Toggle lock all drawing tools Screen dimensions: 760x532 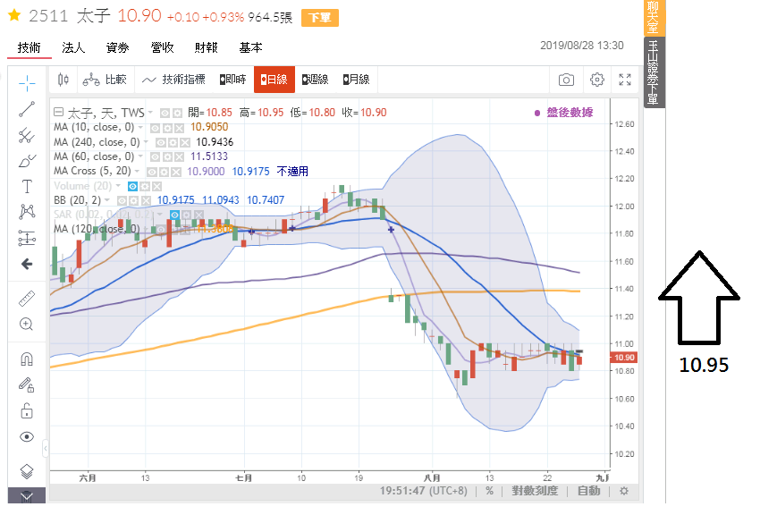27,410
